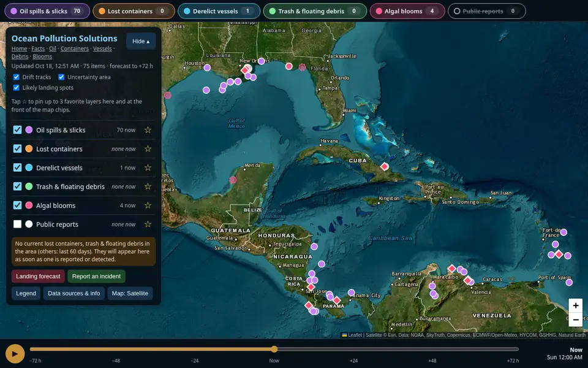Viewport: 588px width, 368px height.
Task: Open the Leaflet attribution link
Action: [x=355, y=335]
